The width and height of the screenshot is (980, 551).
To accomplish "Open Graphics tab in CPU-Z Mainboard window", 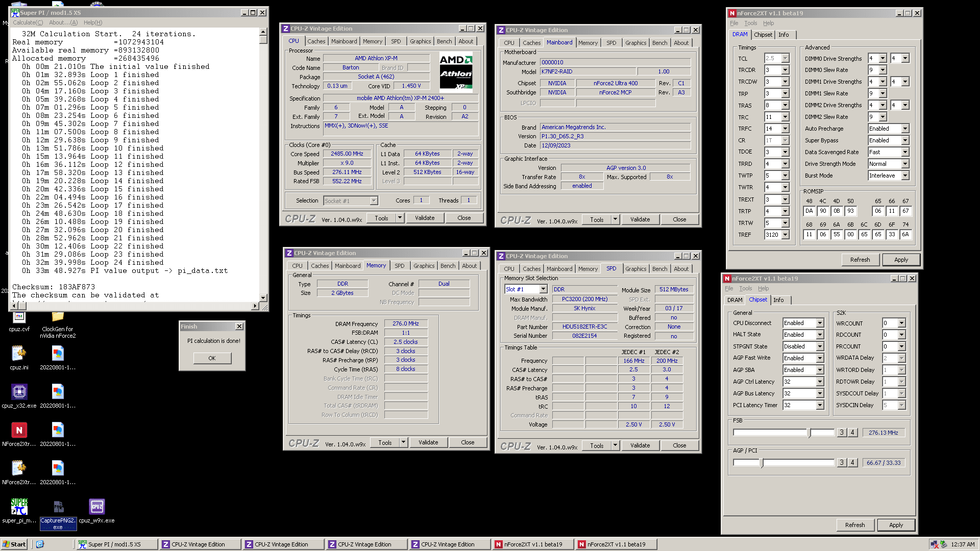I will [x=635, y=43].
